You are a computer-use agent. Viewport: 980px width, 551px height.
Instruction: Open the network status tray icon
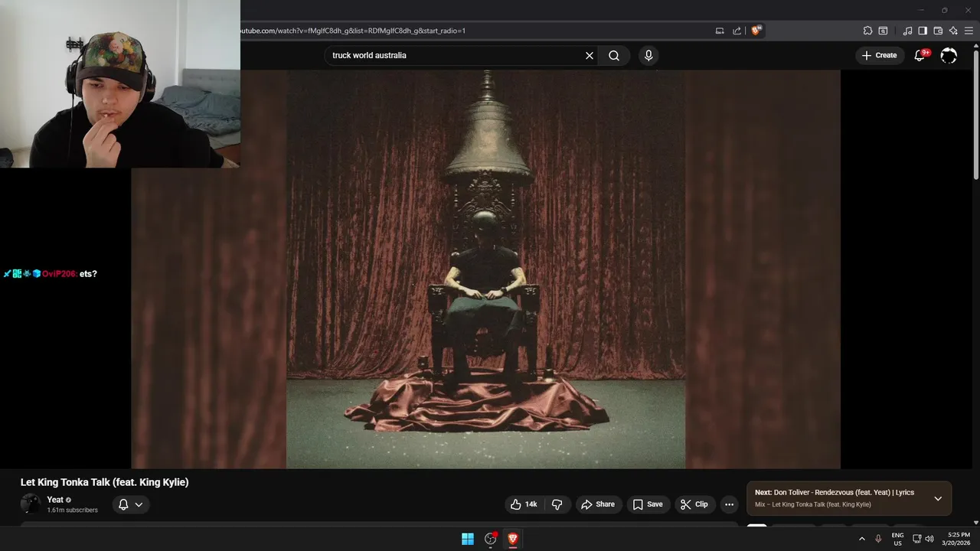[917, 539]
